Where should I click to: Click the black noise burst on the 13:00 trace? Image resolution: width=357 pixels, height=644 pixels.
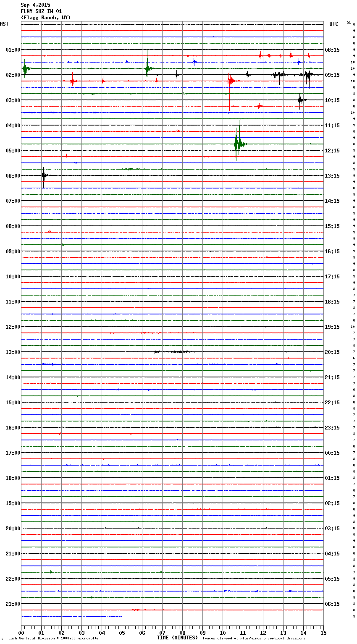172,352
